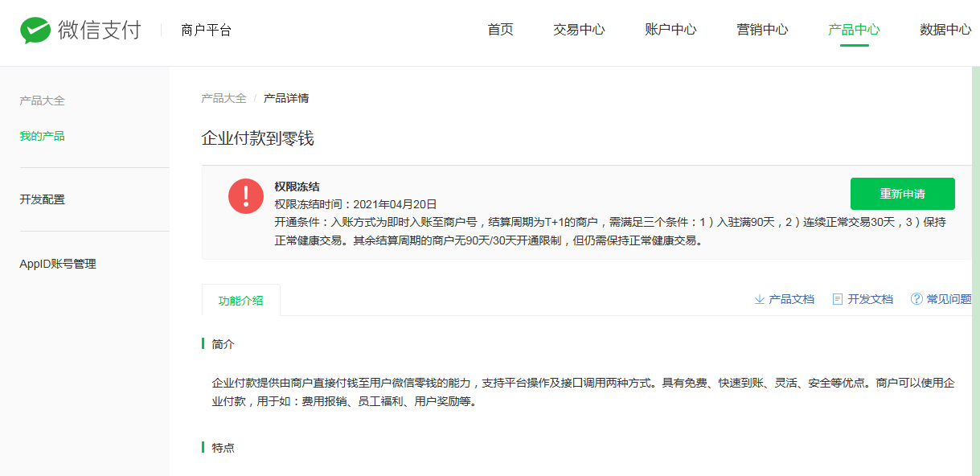Click the 企业付款提供由商户 introduction paragraph
980x476 pixels.
[583, 392]
